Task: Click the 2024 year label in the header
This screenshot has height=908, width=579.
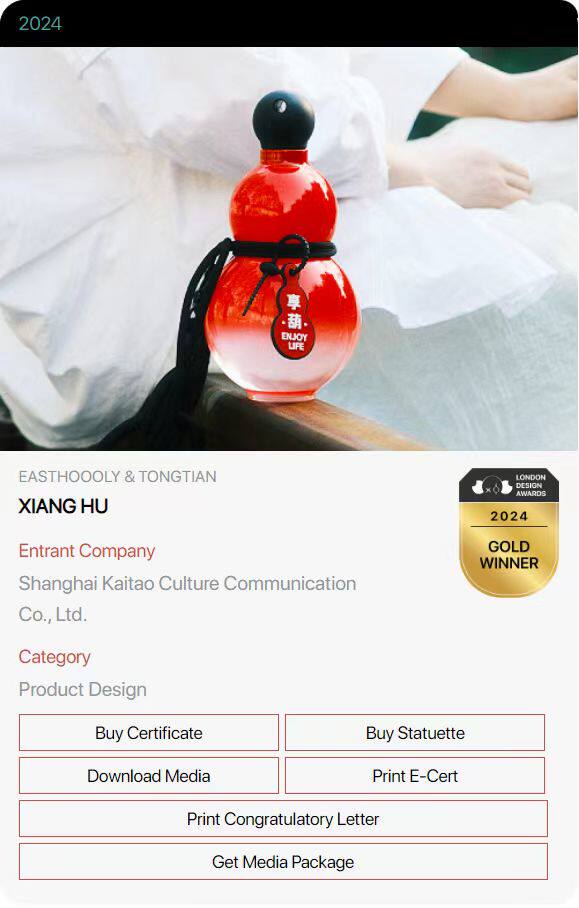Action: pos(40,24)
